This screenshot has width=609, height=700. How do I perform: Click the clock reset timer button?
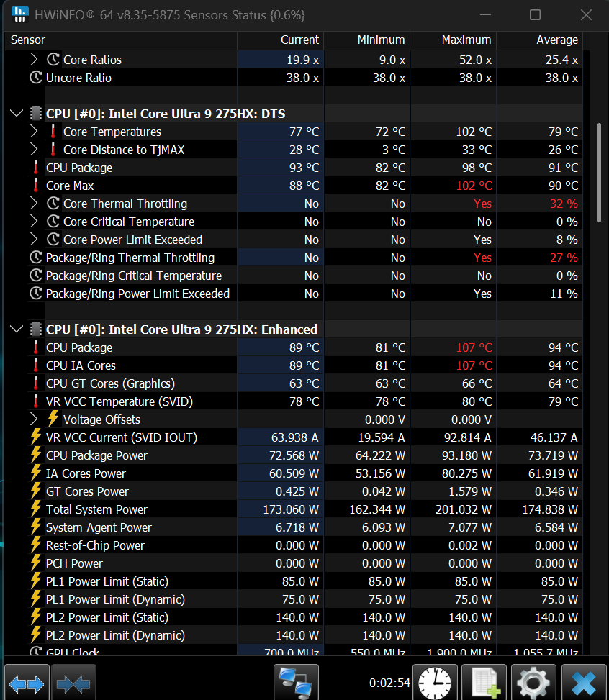click(435, 683)
